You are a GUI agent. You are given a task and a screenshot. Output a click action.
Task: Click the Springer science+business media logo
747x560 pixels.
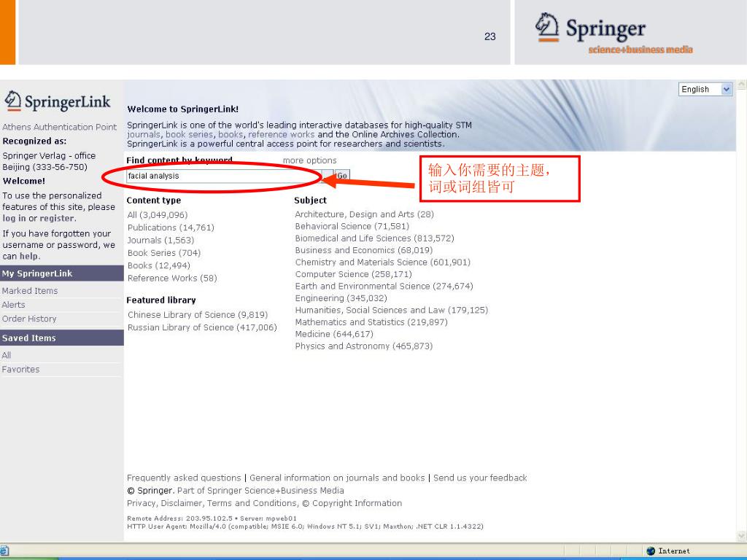pyautogui.click(x=614, y=34)
